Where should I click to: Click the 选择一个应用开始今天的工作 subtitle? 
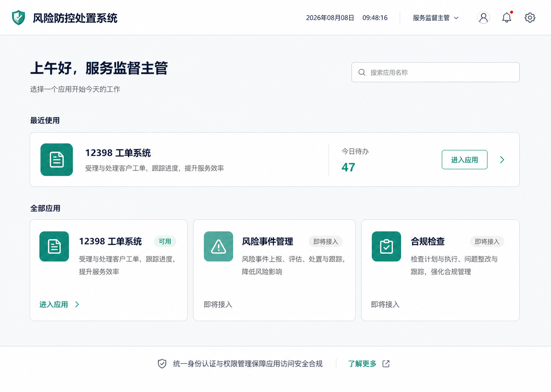(75, 89)
